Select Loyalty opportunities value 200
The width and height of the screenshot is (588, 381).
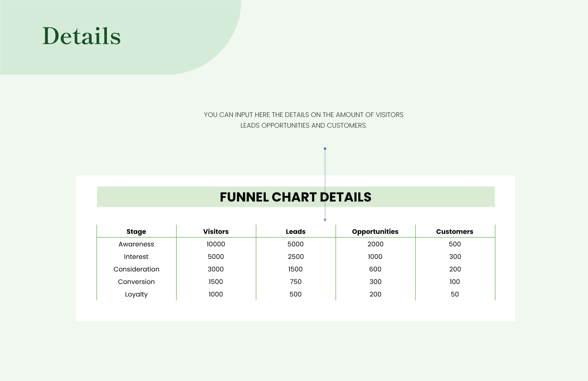click(375, 294)
